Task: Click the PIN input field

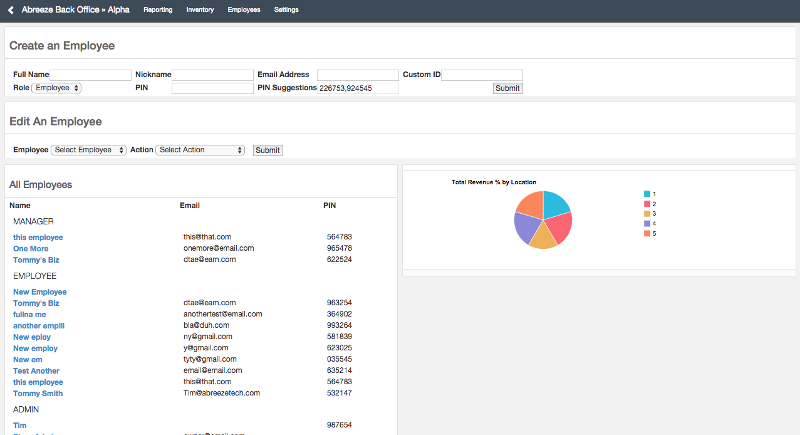Action: [212, 88]
